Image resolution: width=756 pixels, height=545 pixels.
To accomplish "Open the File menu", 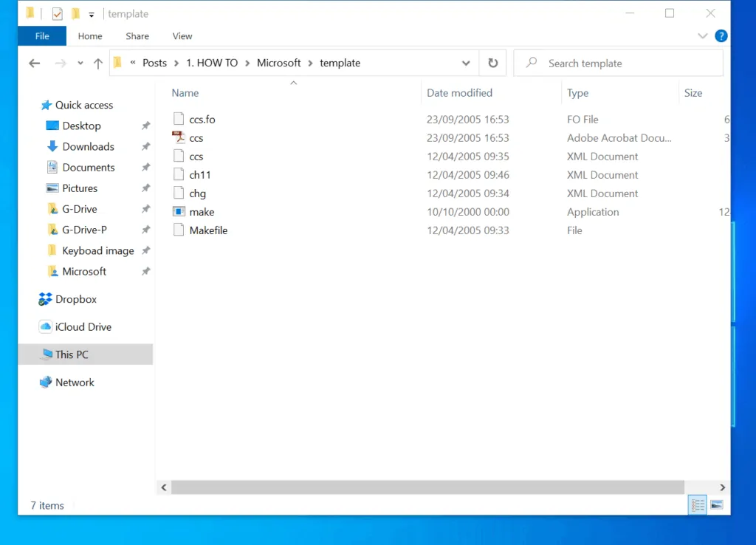I will pos(41,35).
